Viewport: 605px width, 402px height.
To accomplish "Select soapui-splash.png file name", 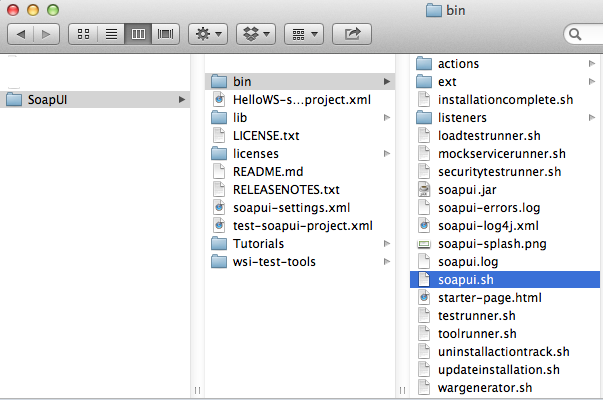I will click(492, 244).
